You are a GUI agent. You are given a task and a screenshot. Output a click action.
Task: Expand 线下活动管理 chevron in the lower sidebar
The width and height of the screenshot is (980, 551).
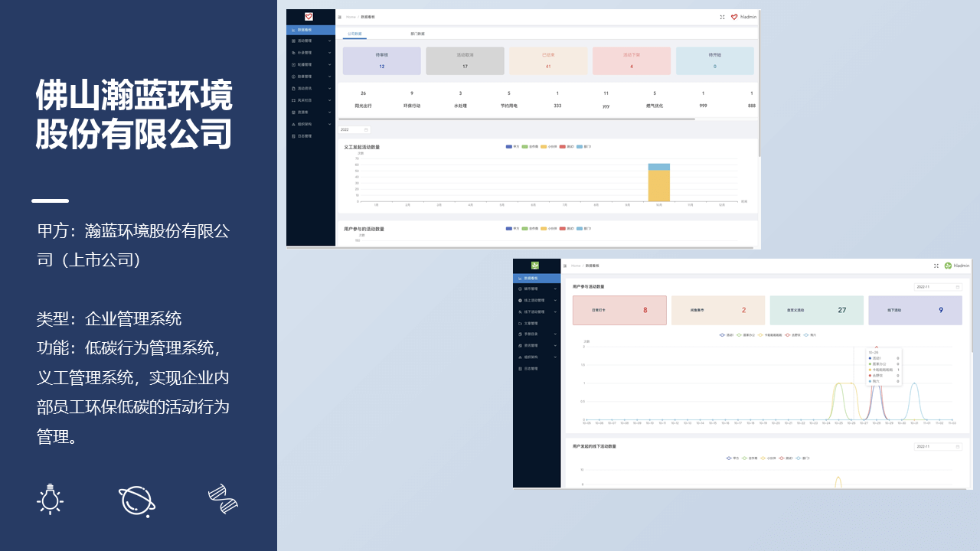pos(555,312)
